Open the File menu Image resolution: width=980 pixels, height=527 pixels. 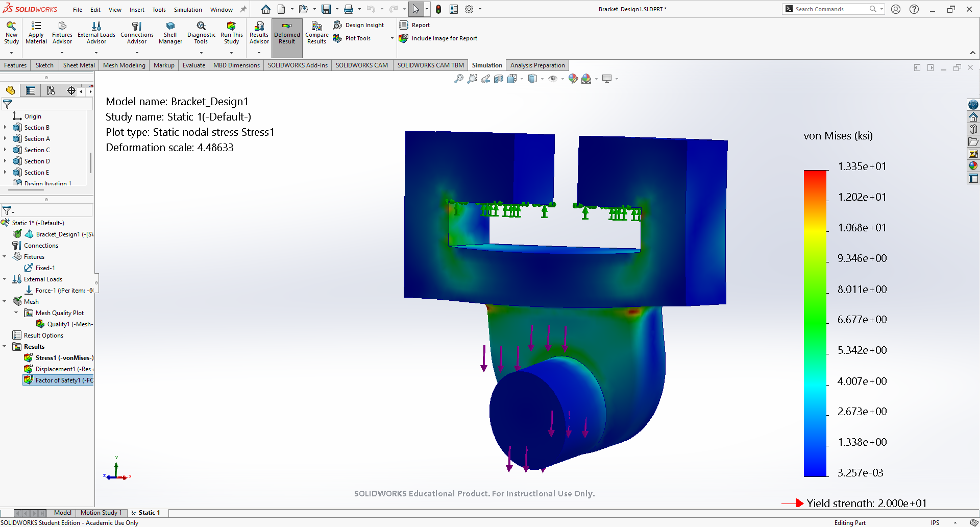(78, 10)
